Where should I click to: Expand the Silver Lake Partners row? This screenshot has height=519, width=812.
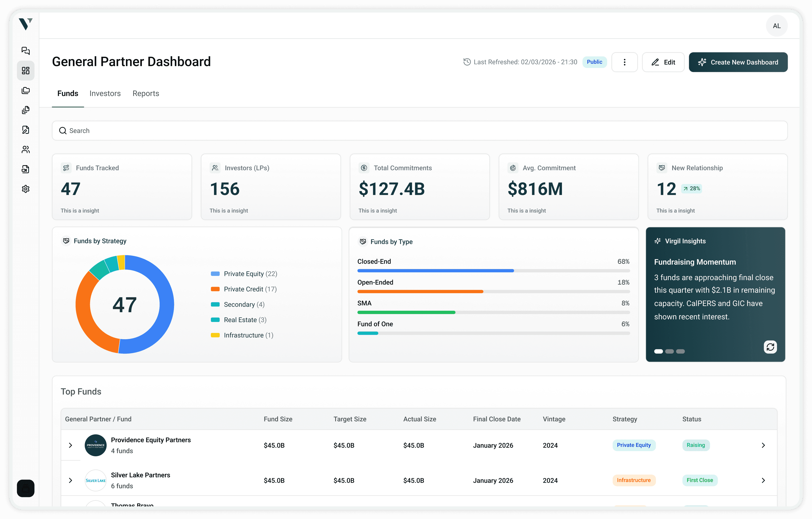pyautogui.click(x=71, y=480)
